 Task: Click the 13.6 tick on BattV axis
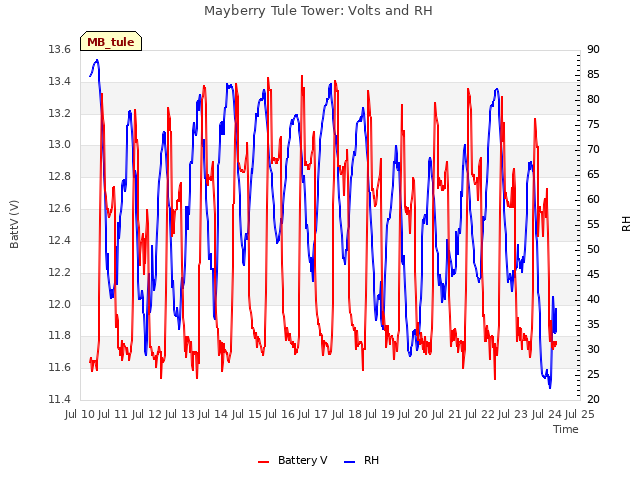(60, 50)
